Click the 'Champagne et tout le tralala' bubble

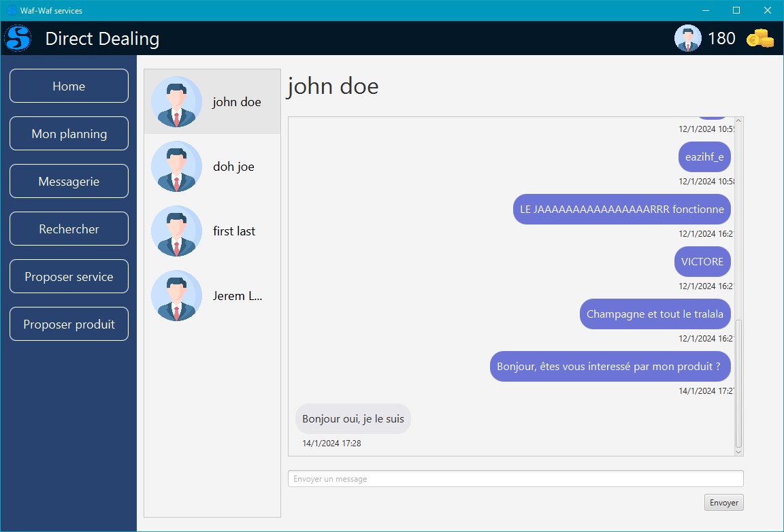(655, 314)
